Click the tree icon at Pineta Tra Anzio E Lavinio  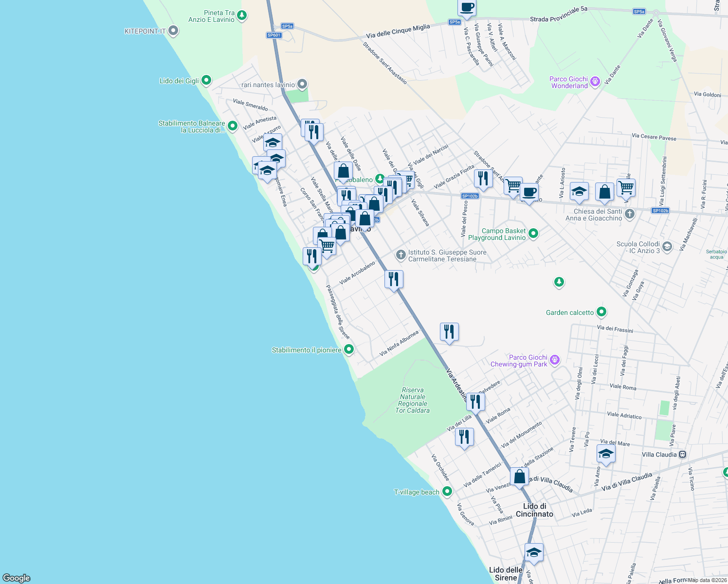tap(241, 15)
